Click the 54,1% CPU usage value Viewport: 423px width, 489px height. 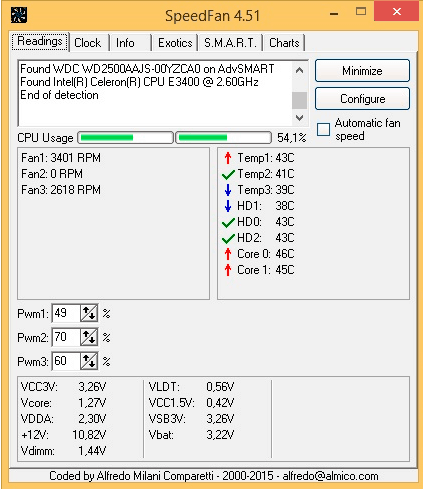tap(292, 138)
